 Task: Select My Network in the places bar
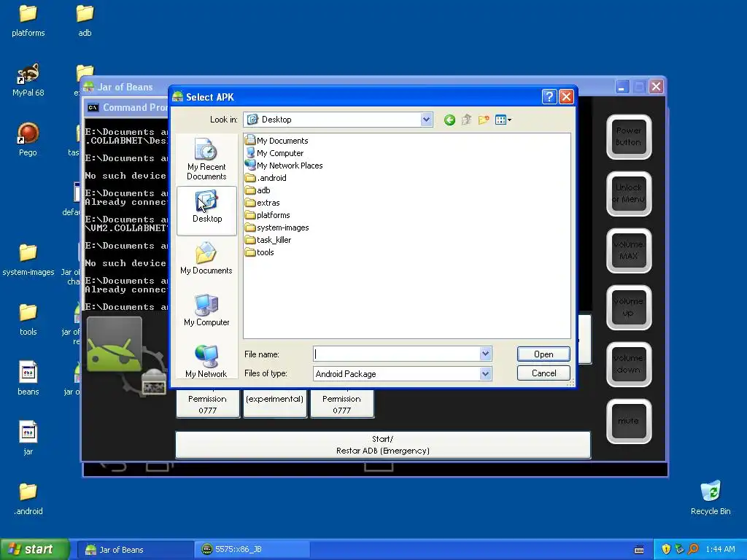click(206, 362)
